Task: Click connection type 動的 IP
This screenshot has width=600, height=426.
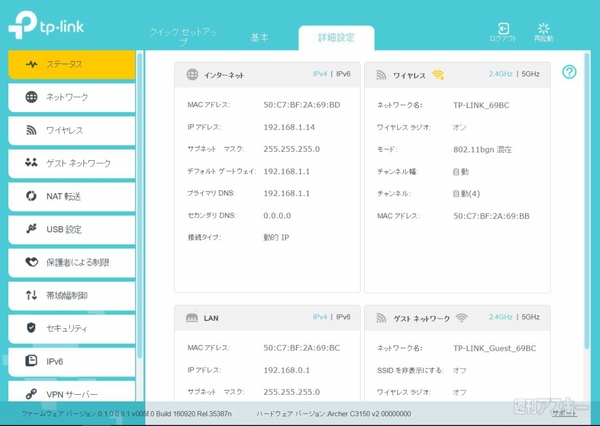Action: coord(276,238)
